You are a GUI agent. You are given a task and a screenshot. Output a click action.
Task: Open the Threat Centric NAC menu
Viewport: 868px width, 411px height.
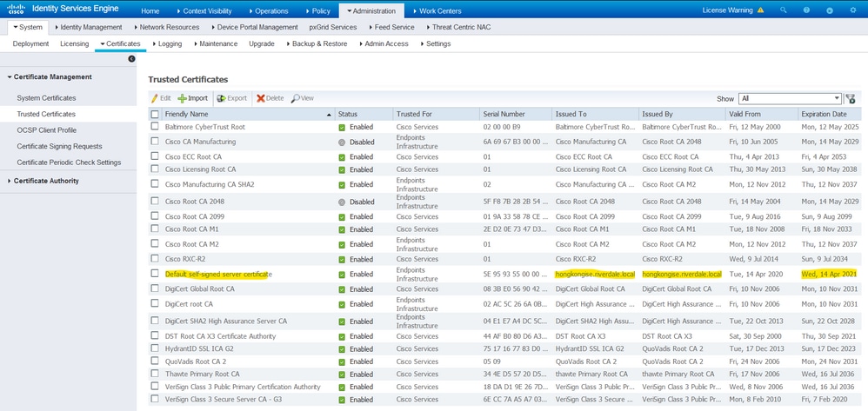coord(458,27)
